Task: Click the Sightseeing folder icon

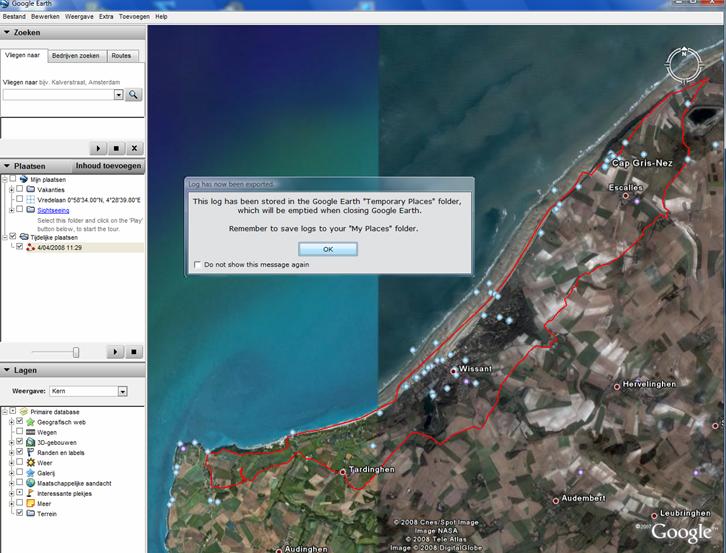Action: (x=31, y=210)
